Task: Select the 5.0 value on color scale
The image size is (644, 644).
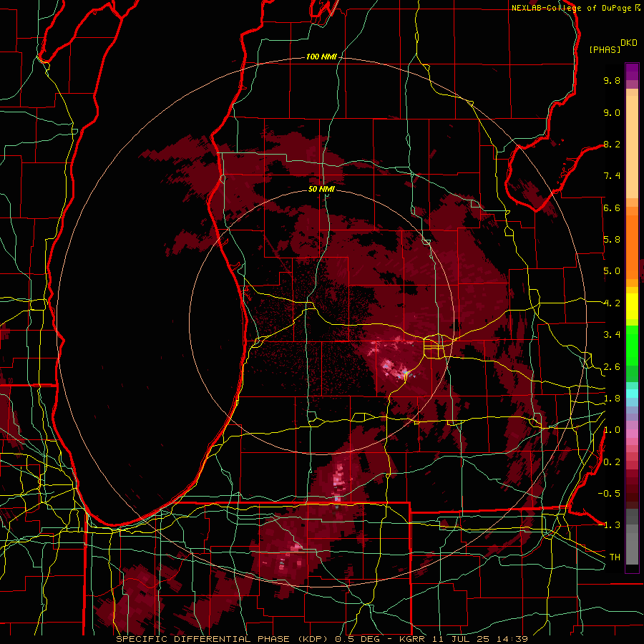Action: 612,271
